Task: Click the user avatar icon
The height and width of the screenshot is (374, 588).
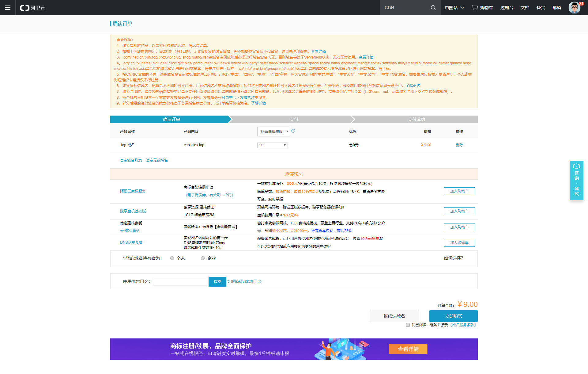Action: coord(574,8)
